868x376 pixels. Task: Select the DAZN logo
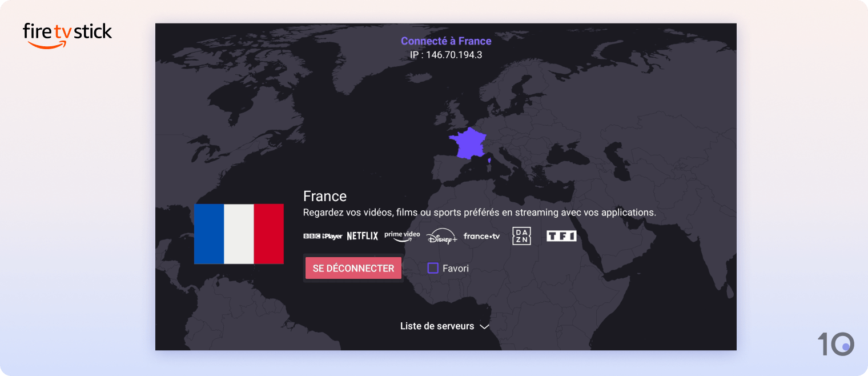click(521, 235)
